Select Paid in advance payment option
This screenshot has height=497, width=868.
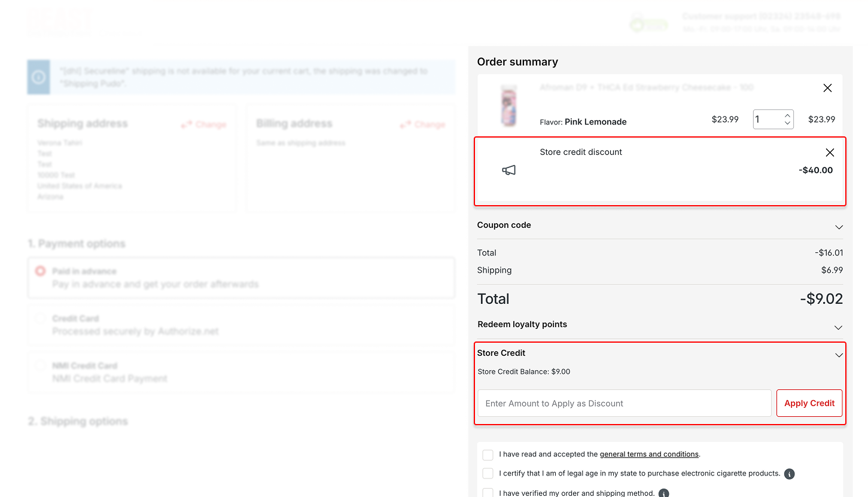click(40, 271)
